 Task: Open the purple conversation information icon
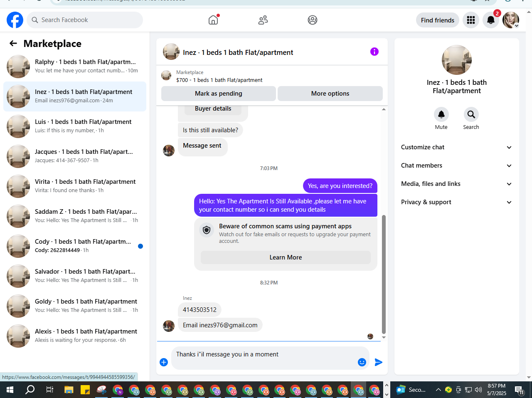(374, 52)
